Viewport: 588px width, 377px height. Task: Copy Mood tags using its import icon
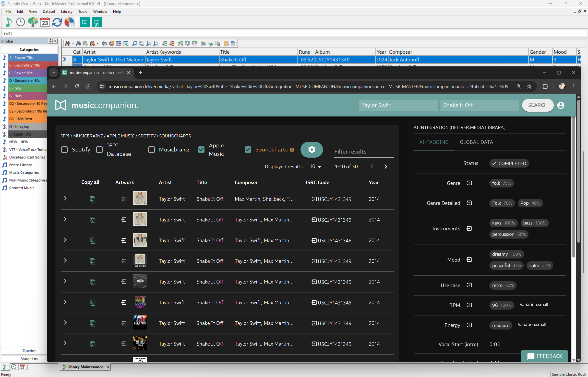pyautogui.click(x=469, y=260)
